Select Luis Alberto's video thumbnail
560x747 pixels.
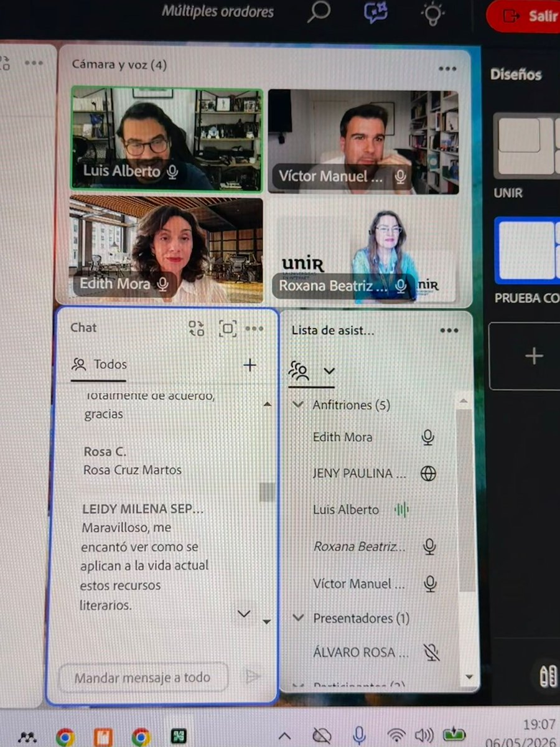coord(167,138)
